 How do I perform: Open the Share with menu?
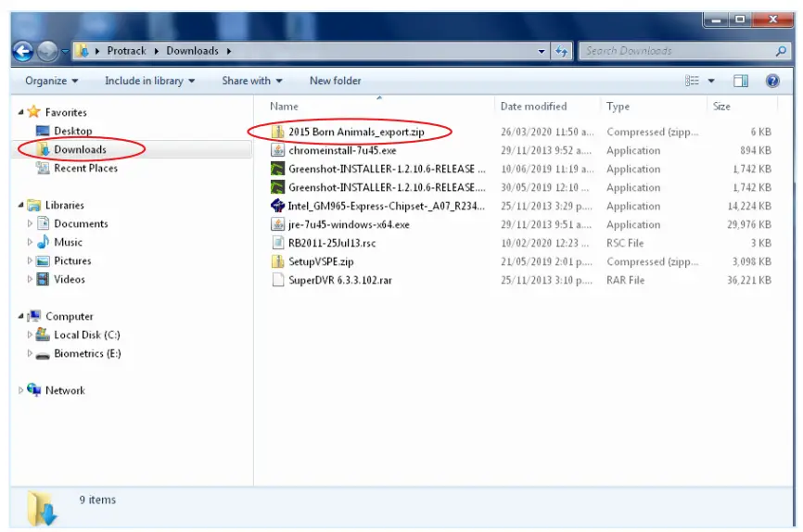click(x=252, y=81)
